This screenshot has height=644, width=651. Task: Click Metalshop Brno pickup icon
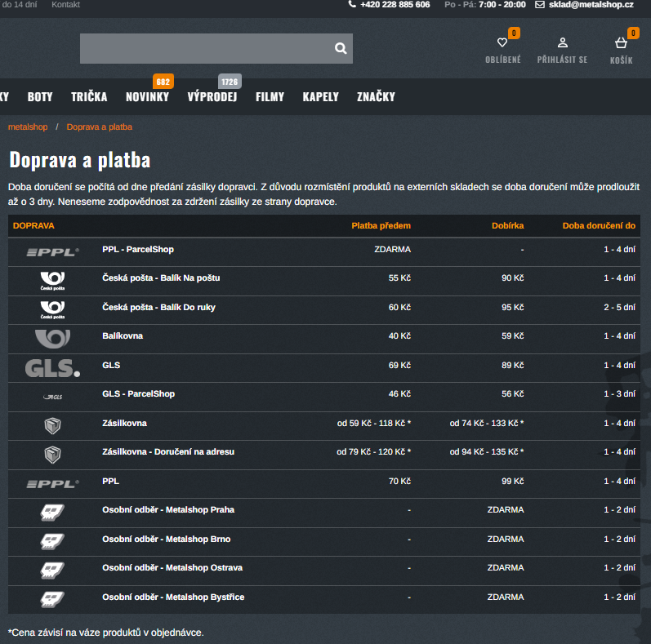(52, 541)
